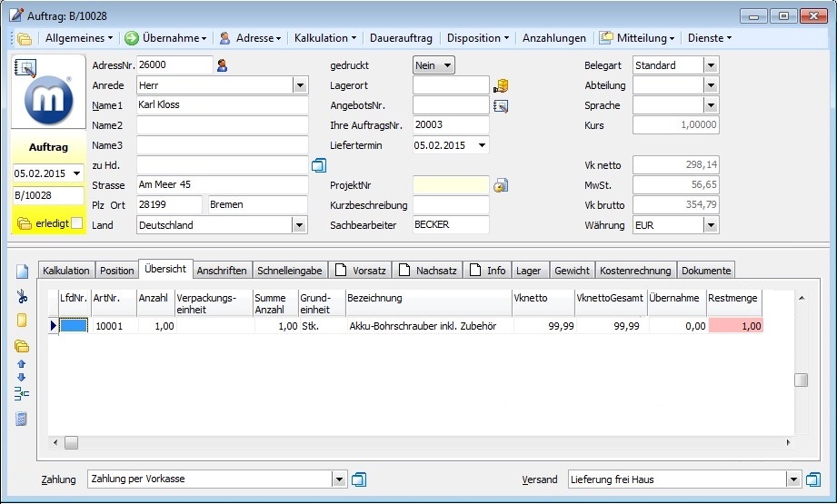Click the Anzahlungen toolbar button

tap(553, 38)
